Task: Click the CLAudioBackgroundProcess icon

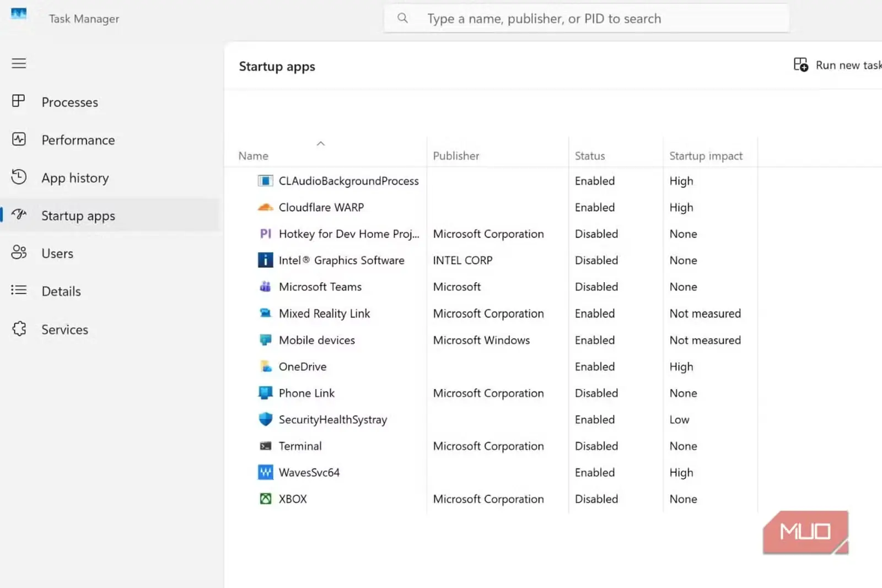Action: click(265, 181)
